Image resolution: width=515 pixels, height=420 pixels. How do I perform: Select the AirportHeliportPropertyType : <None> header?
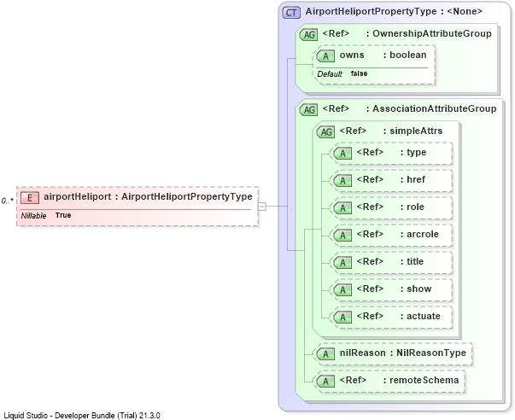(394, 11)
